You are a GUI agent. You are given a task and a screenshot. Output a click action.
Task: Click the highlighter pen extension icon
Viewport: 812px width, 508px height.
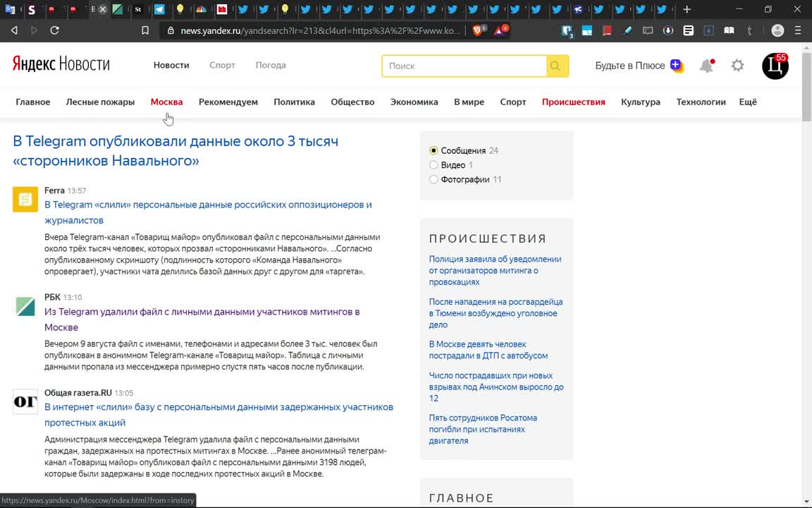pos(627,30)
